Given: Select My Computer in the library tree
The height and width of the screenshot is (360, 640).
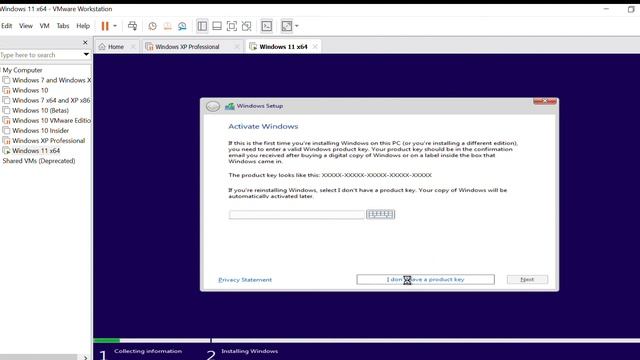Looking at the screenshot, I should point(22,70).
